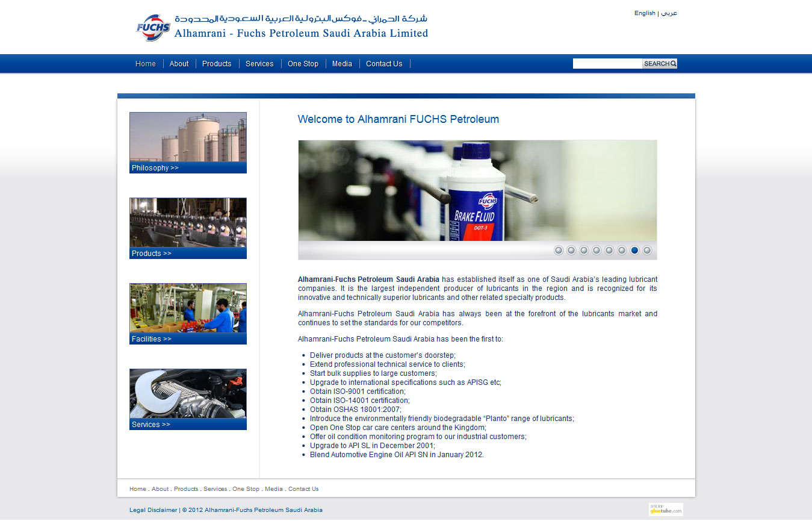Click the gluetube site credit badge
This screenshot has width=812, height=521.
click(666, 510)
